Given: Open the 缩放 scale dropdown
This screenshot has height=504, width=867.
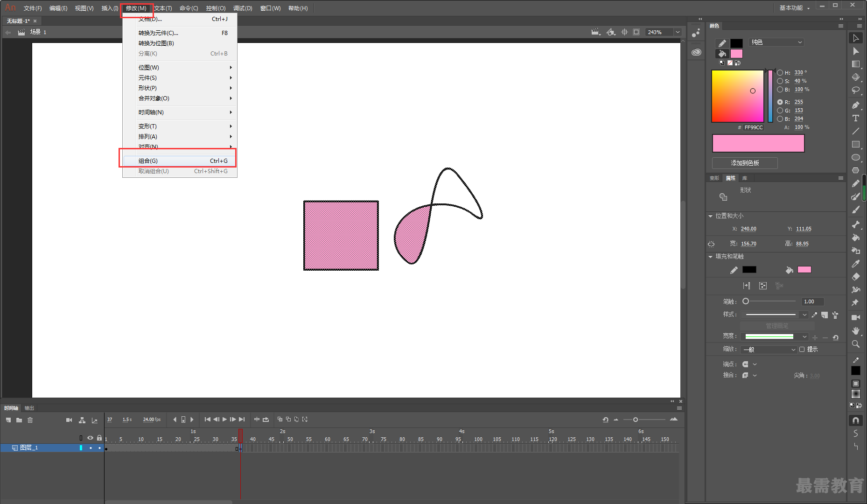Looking at the screenshot, I should [769, 350].
